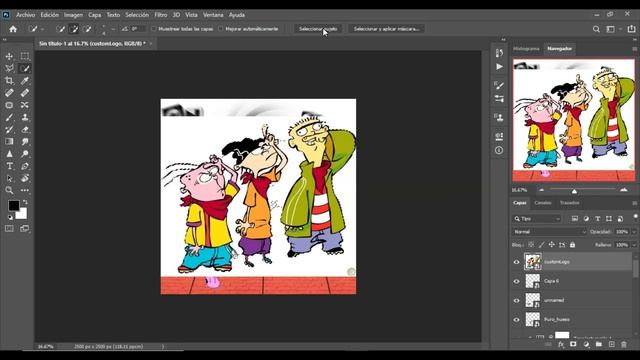This screenshot has height=360, width=640.
Task: Toggle lock all for layer
Action: coord(573,245)
